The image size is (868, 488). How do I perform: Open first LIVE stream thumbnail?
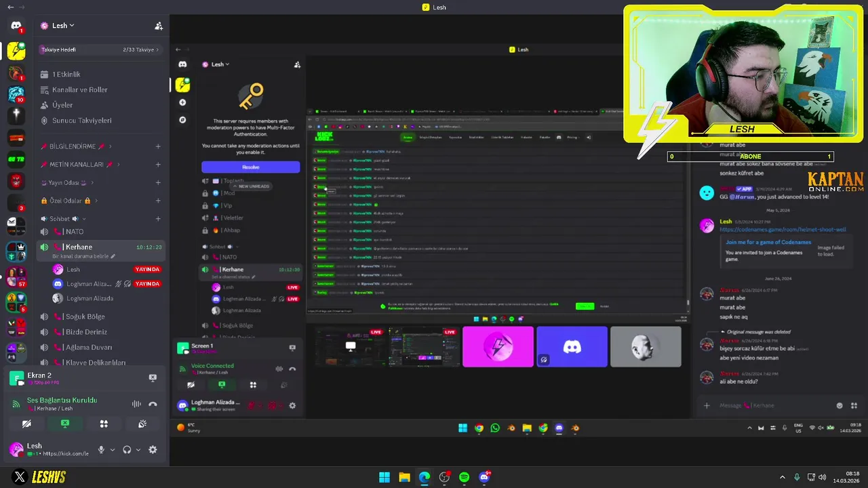[351, 346]
